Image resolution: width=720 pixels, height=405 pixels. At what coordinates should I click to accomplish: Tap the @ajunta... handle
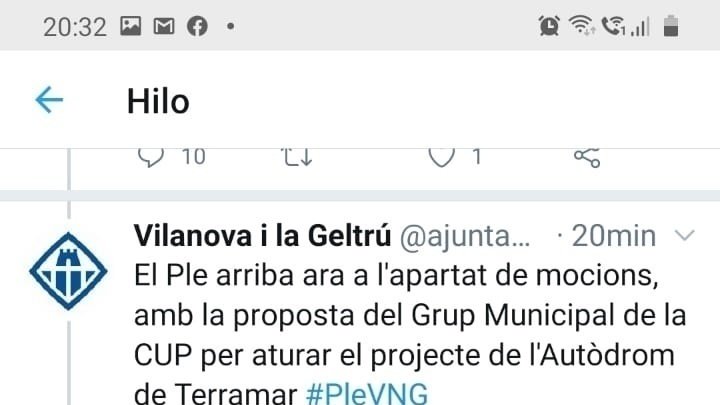point(465,237)
